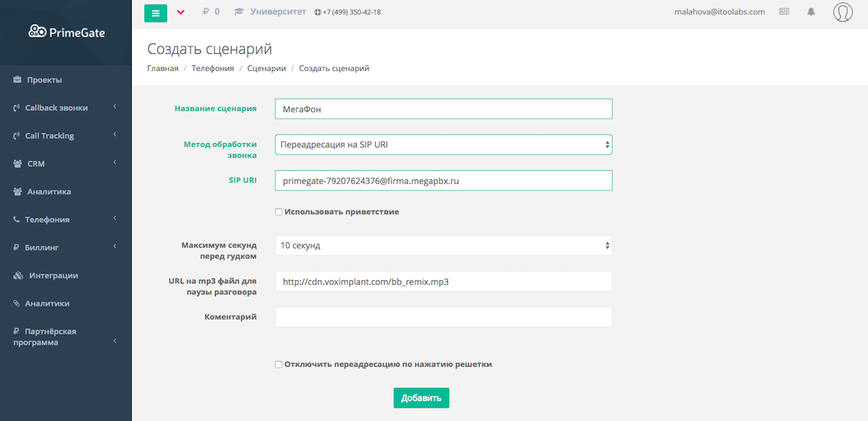Viewport: 868px width, 421px height.
Task: Enable Отключить переадресацию по нажатию решетки checkbox
Action: pos(279,364)
